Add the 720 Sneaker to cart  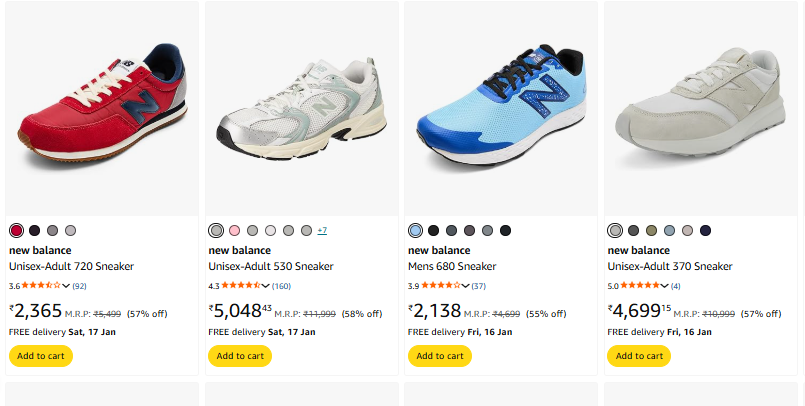click(x=40, y=355)
